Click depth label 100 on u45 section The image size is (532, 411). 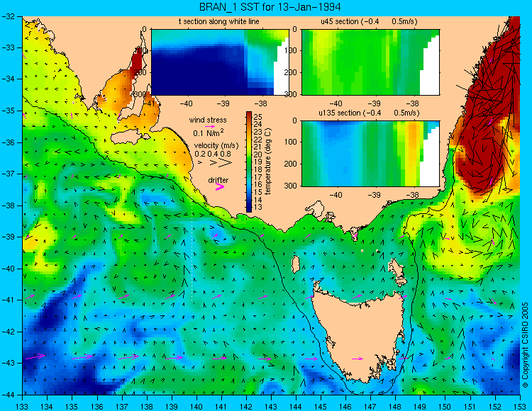click(x=291, y=50)
